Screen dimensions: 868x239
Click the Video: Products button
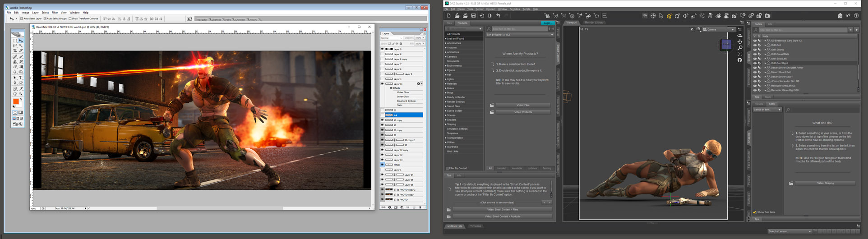523,112
